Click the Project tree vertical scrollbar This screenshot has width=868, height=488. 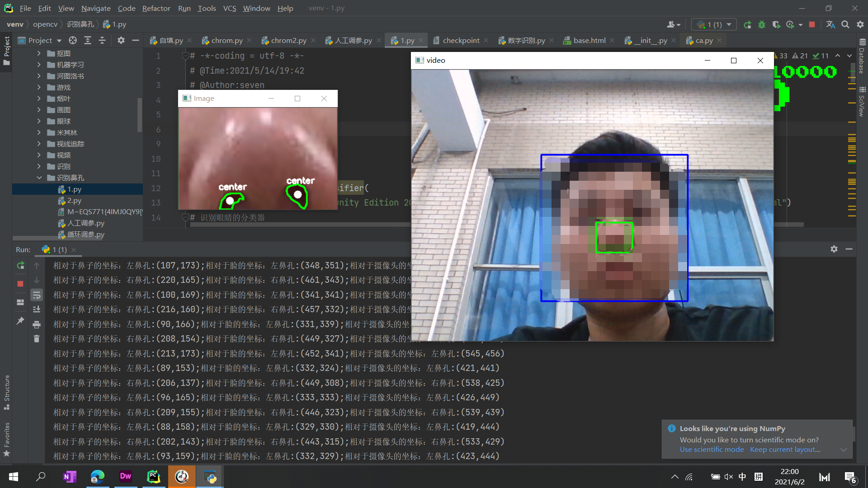click(140, 115)
